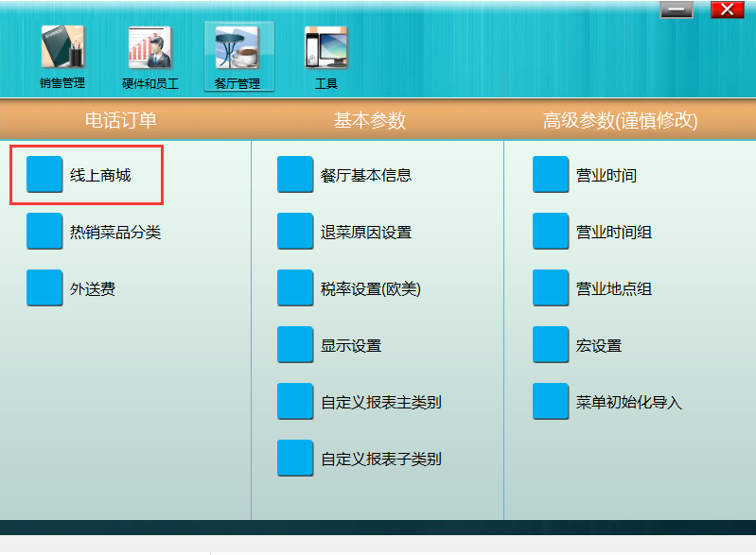This screenshot has width=756, height=555.
Task: Click the 餐厅管理 tab label text
Action: [237, 84]
